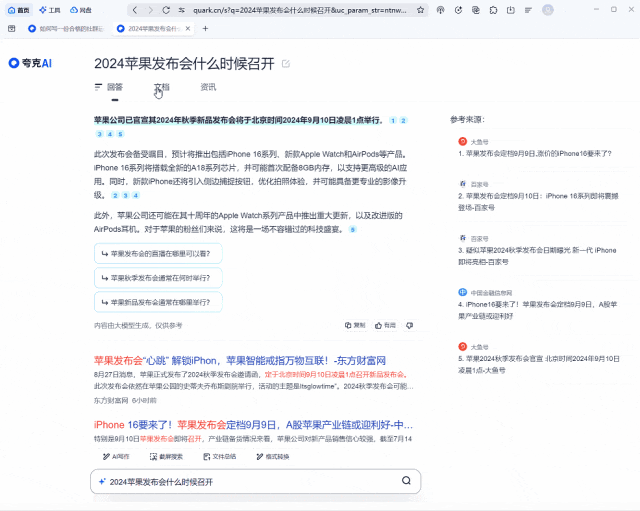The width and height of the screenshot is (640, 511).
Task: Open source 5 苹果2024秋季发布会官宣
Action: 539,364
